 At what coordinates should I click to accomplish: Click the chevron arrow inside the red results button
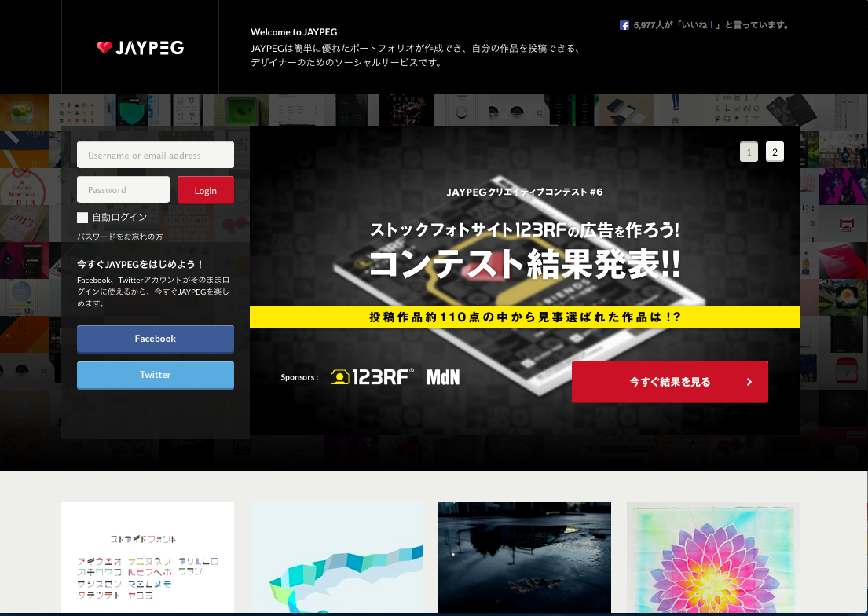coord(750,381)
